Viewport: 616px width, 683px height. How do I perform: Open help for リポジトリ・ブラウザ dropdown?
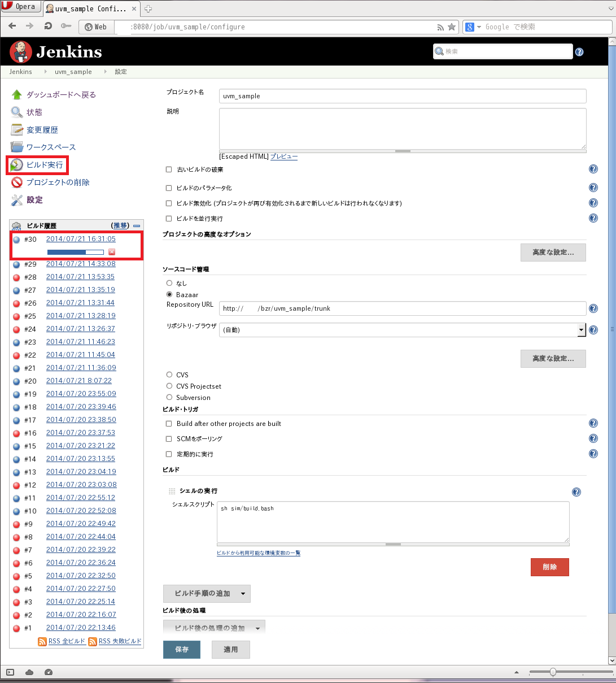coord(593,330)
